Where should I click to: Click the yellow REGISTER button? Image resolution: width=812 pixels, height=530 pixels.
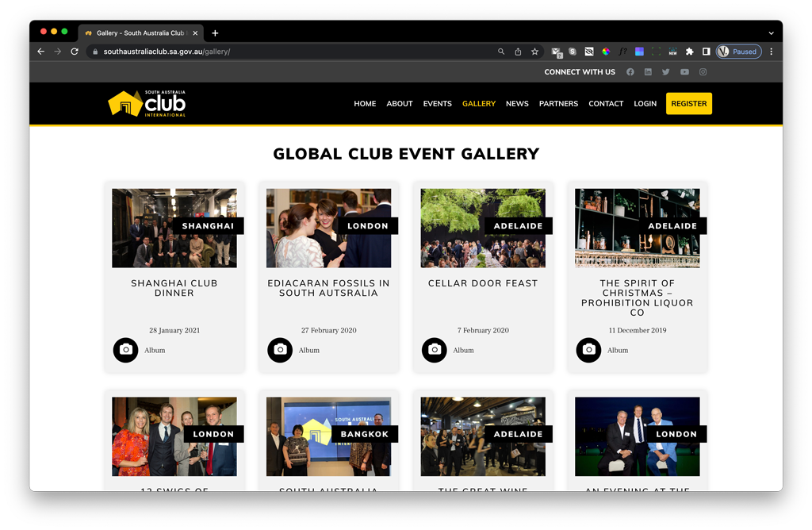coord(689,104)
